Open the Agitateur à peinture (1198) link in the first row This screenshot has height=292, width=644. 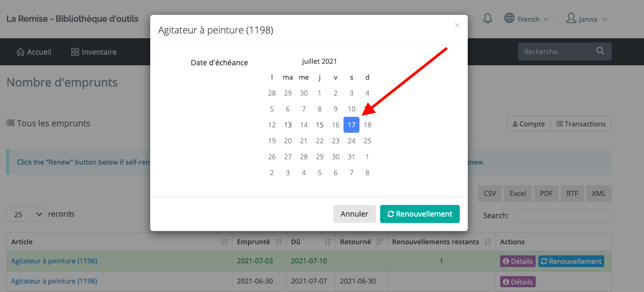pos(54,261)
